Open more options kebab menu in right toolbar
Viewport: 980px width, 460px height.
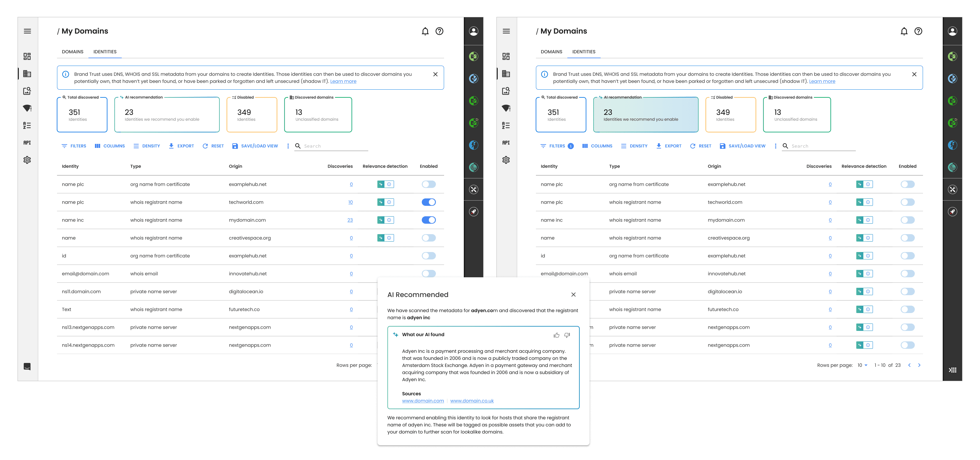(x=775, y=146)
